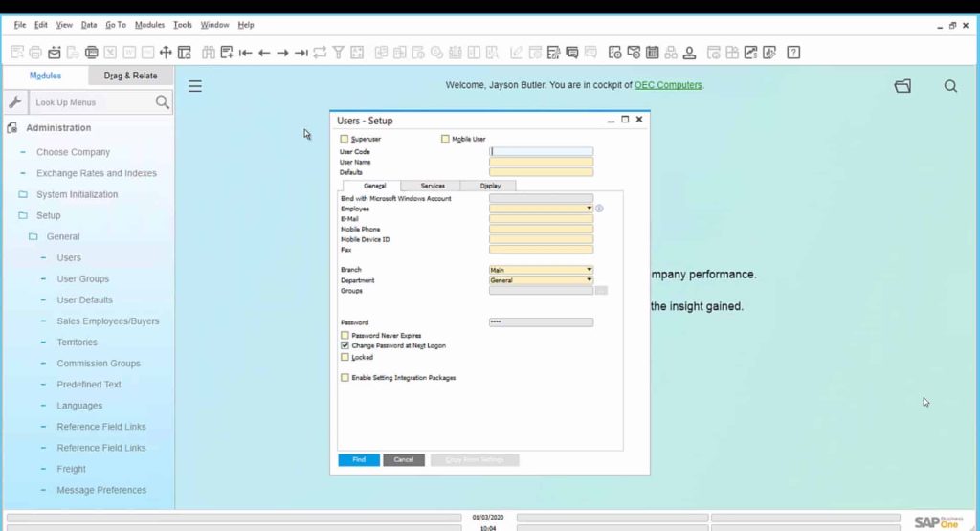Screen dimensions: 980x531
Task: Open User Groups in the tree
Action: 82,278
